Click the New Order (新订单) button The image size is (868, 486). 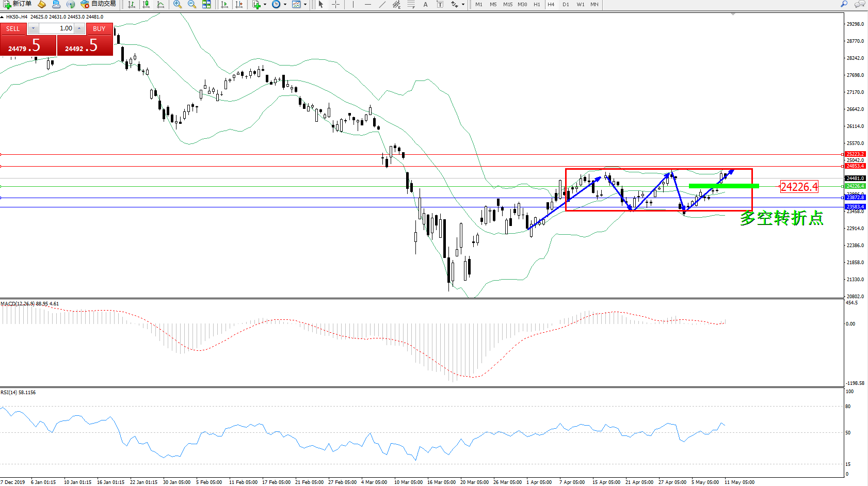coord(18,4)
